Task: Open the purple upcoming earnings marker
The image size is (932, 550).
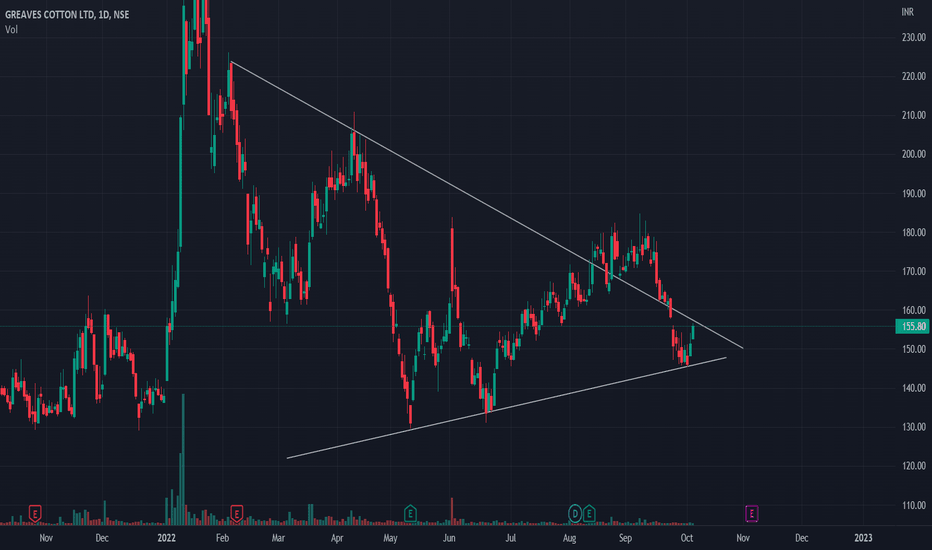Action: (x=751, y=513)
